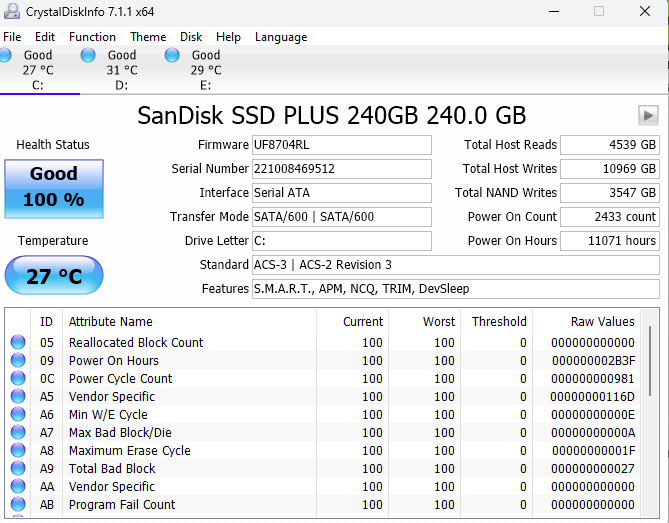Click the Firmware value field
This screenshot has width=669, height=523.
pyautogui.click(x=341, y=145)
